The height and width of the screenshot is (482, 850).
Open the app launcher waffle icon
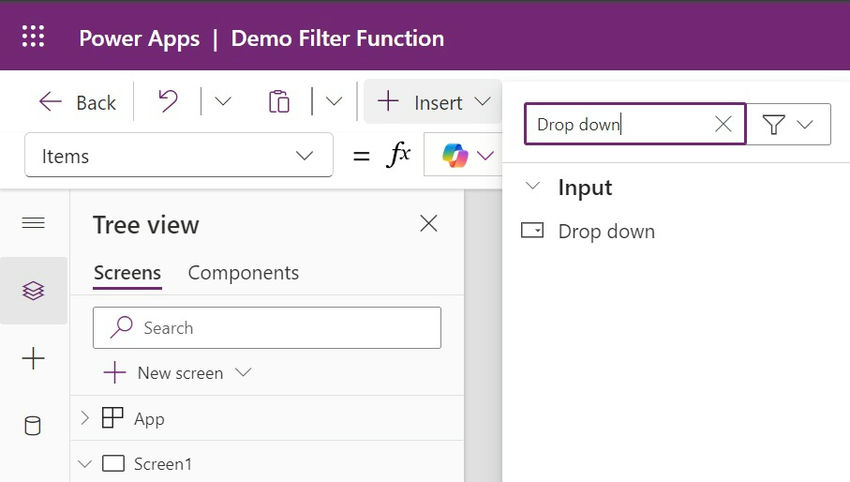point(33,37)
